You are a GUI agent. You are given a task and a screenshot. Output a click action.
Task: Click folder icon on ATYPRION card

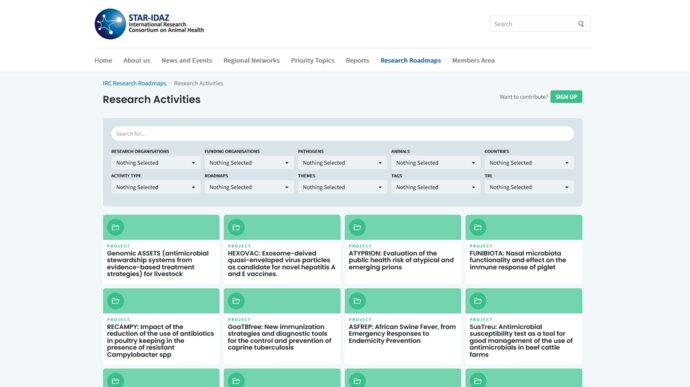(x=357, y=227)
